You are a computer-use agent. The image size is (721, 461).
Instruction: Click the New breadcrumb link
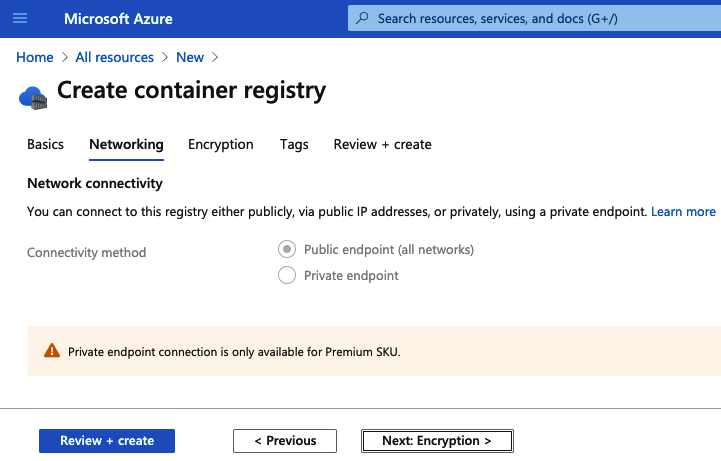(190, 57)
